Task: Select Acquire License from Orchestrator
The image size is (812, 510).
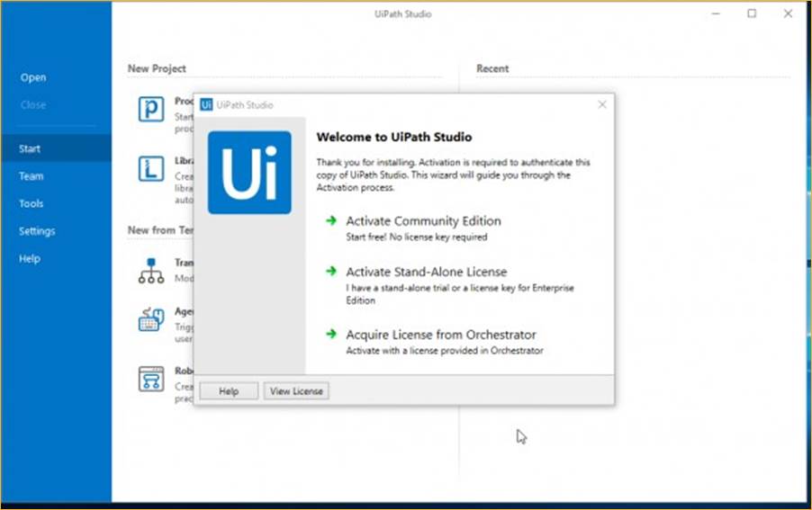Action: tap(441, 335)
